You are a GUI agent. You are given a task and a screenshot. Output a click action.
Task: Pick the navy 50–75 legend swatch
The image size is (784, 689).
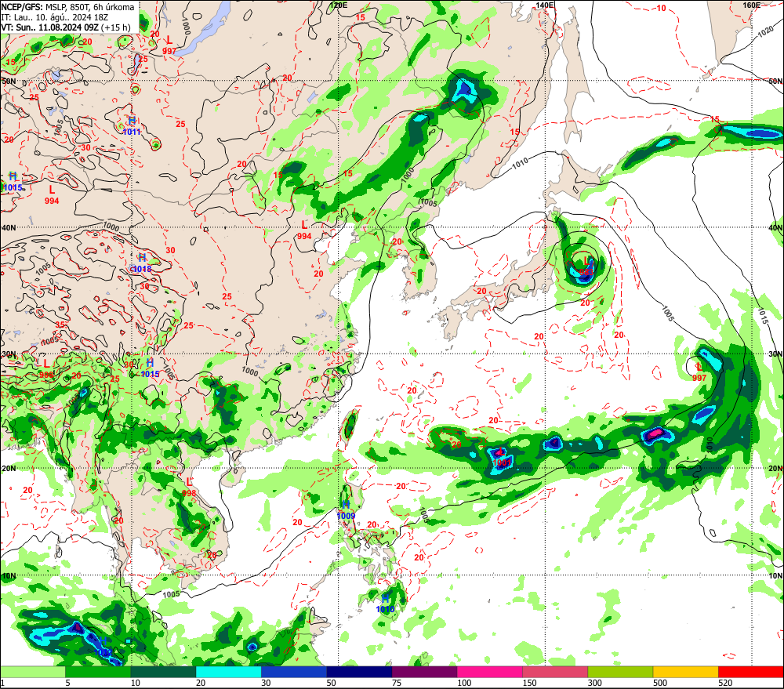pos(359,672)
